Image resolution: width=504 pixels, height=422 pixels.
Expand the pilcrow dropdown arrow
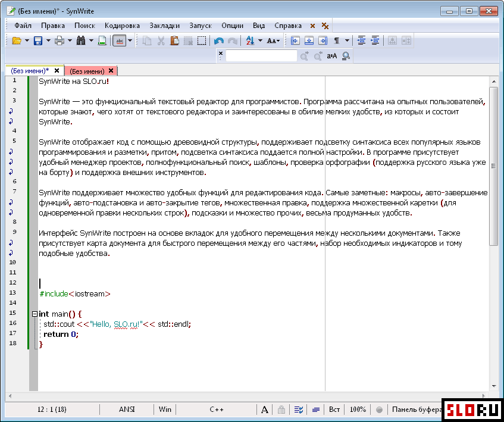click(x=347, y=41)
